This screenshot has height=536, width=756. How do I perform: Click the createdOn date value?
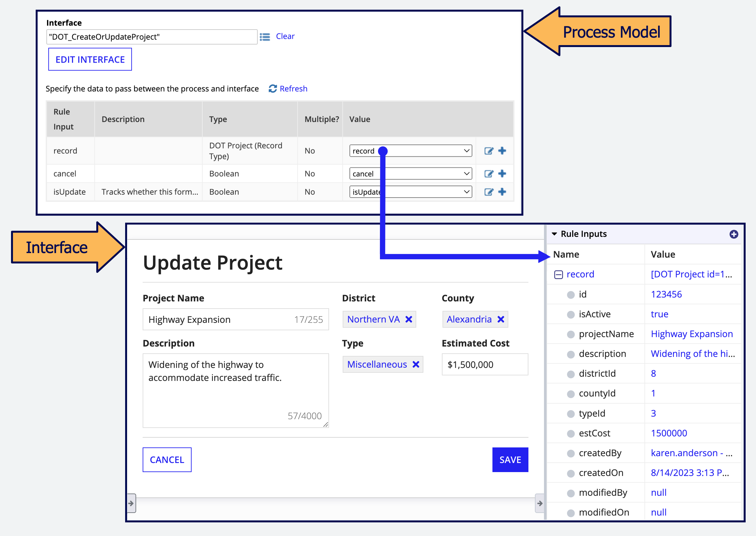click(x=690, y=473)
